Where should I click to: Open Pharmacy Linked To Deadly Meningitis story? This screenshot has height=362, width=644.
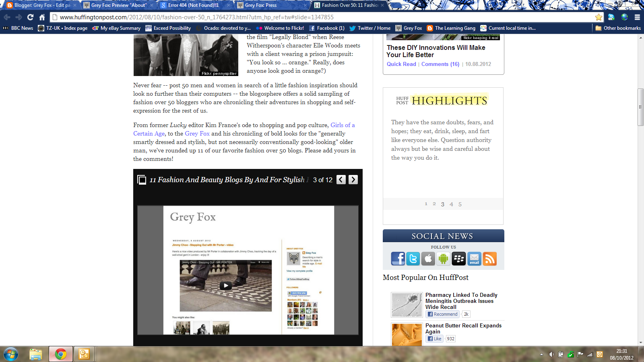click(461, 301)
